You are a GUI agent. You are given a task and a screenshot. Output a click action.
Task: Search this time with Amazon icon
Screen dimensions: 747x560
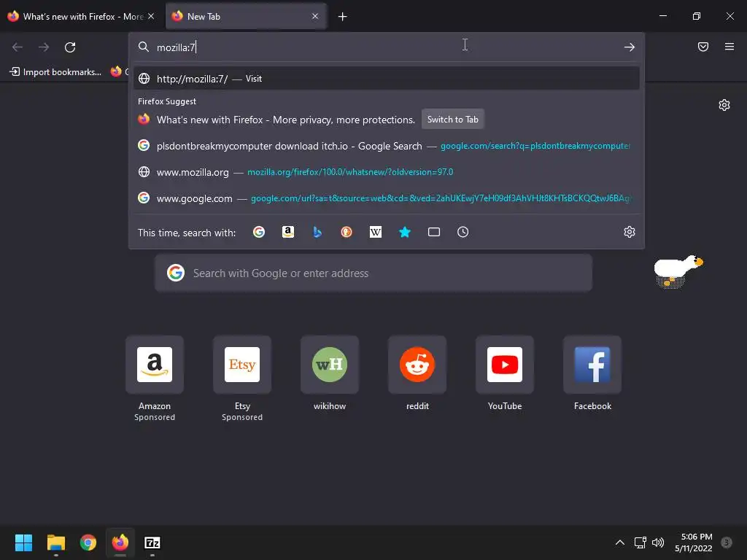(x=287, y=232)
